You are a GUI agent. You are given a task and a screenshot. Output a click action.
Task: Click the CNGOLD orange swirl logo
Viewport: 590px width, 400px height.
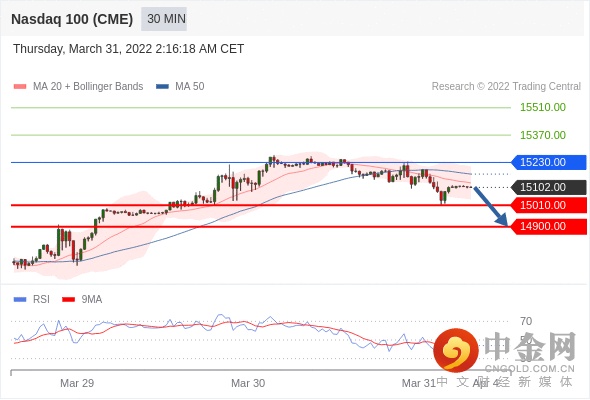[456, 350]
